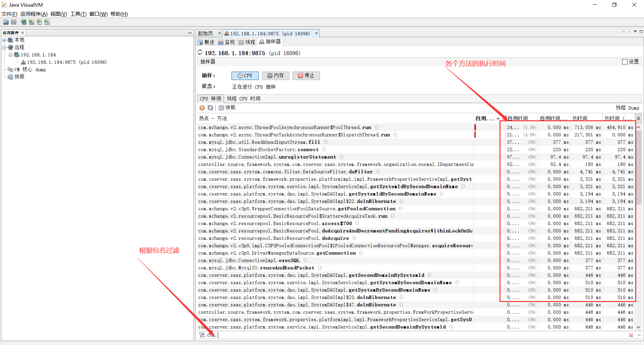Viewport: 644px width, 345px height.
Task: Click the filter funnel icon
Action: coord(202,335)
